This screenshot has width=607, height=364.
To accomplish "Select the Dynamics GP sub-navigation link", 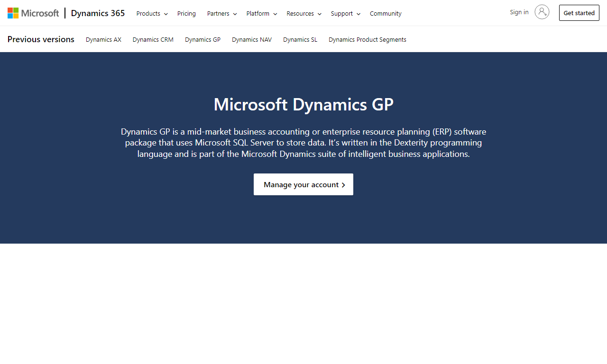I will tap(202, 39).
